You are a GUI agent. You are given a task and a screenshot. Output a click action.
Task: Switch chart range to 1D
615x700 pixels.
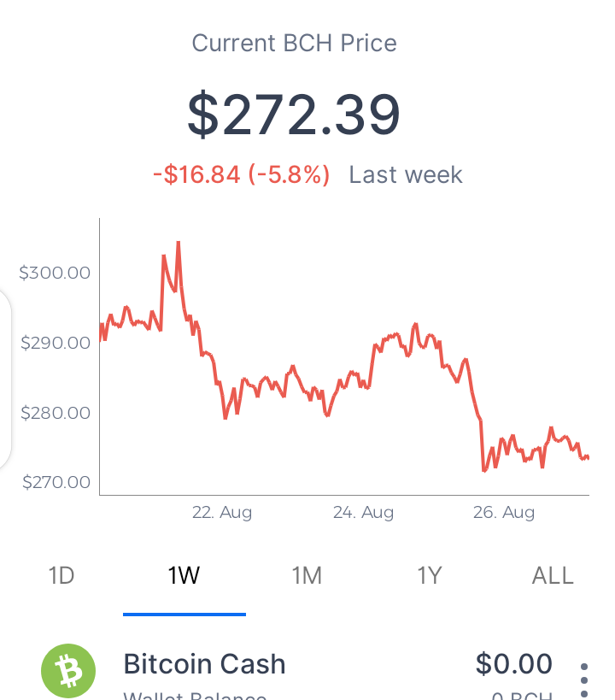(61, 575)
